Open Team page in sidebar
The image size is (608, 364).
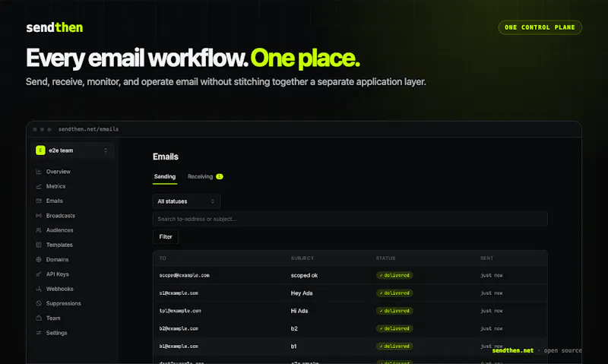[x=53, y=318]
